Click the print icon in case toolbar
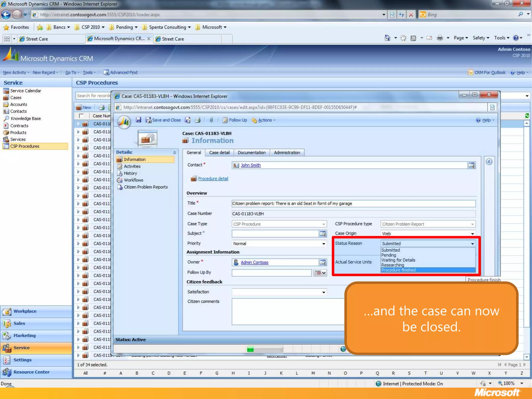Image resolution: width=532 pixels, height=399 pixels. click(x=198, y=120)
